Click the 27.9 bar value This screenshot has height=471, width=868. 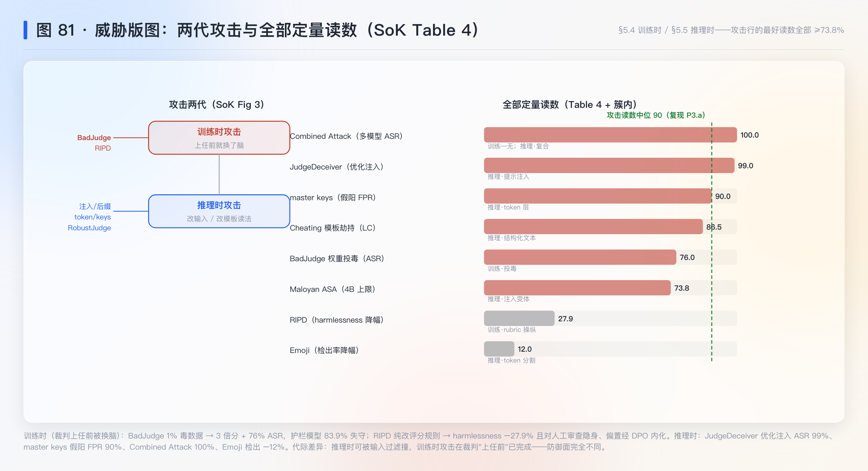coord(565,319)
